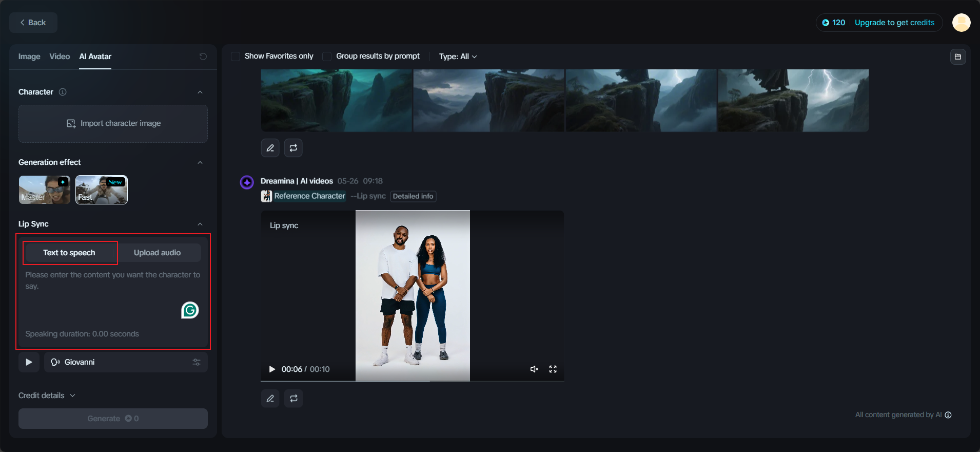Open the fourth landscape thumbnail with lightning
The width and height of the screenshot is (980, 452).
point(793,101)
